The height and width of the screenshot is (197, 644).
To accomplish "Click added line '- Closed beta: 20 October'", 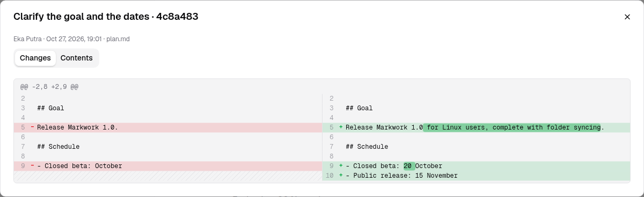I will coord(477,166).
